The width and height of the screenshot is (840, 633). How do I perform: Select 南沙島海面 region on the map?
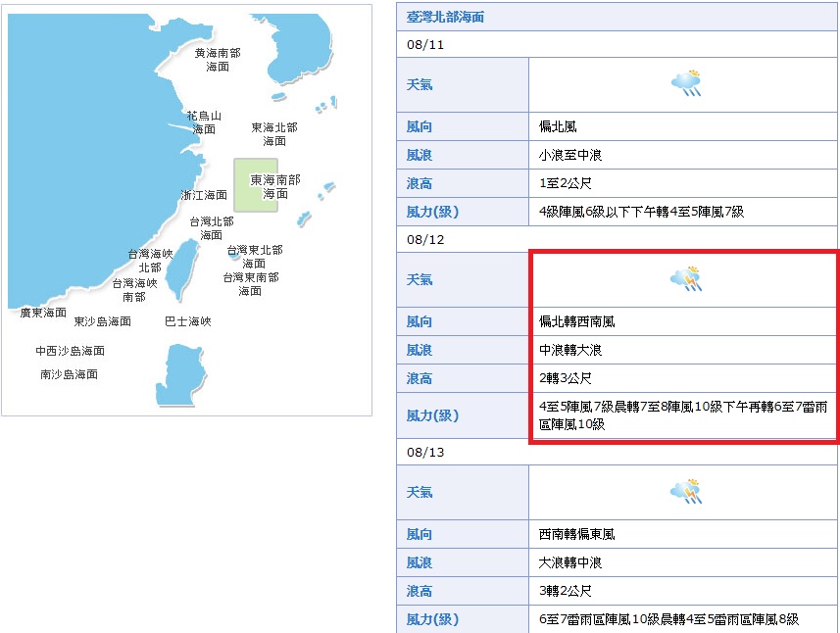[70, 374]
